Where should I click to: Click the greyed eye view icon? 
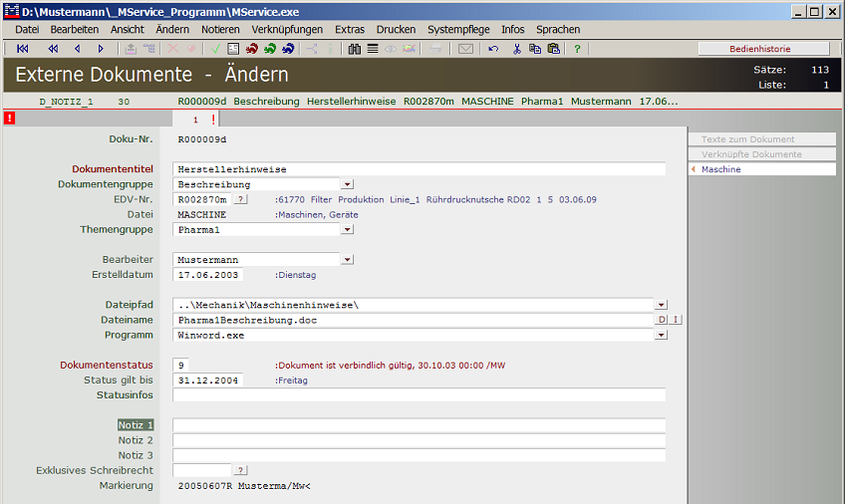pos(391,49)
